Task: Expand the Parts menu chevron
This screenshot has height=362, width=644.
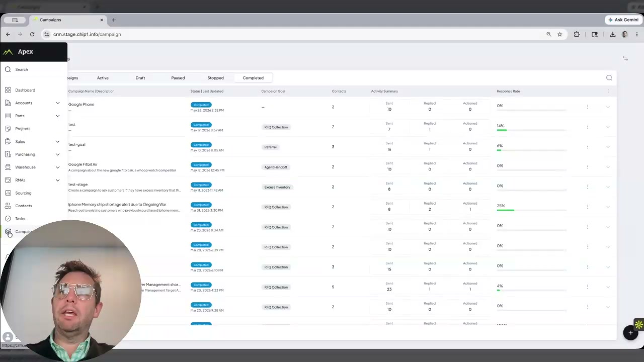Action: 57,116
